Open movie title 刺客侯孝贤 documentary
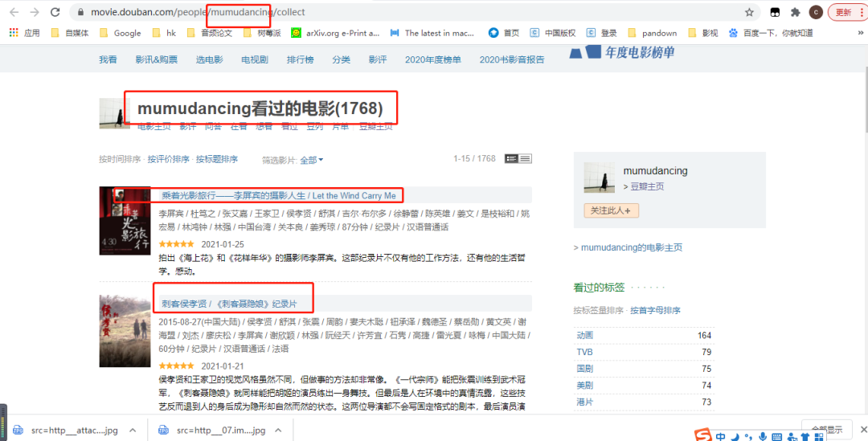 (x=229, y=304)
